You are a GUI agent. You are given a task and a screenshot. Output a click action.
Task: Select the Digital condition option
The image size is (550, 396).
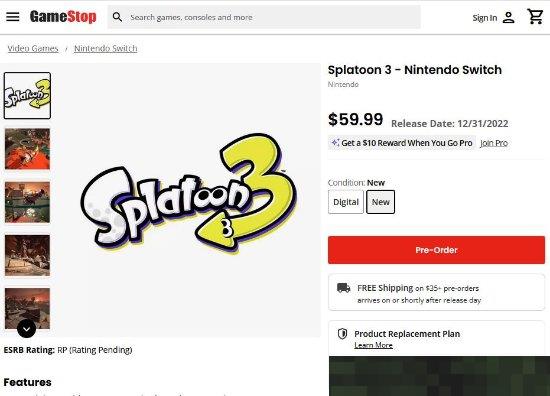346,202
